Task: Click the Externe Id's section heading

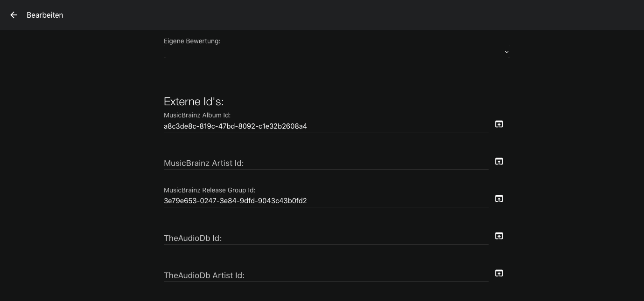Action: click(194, 102)
